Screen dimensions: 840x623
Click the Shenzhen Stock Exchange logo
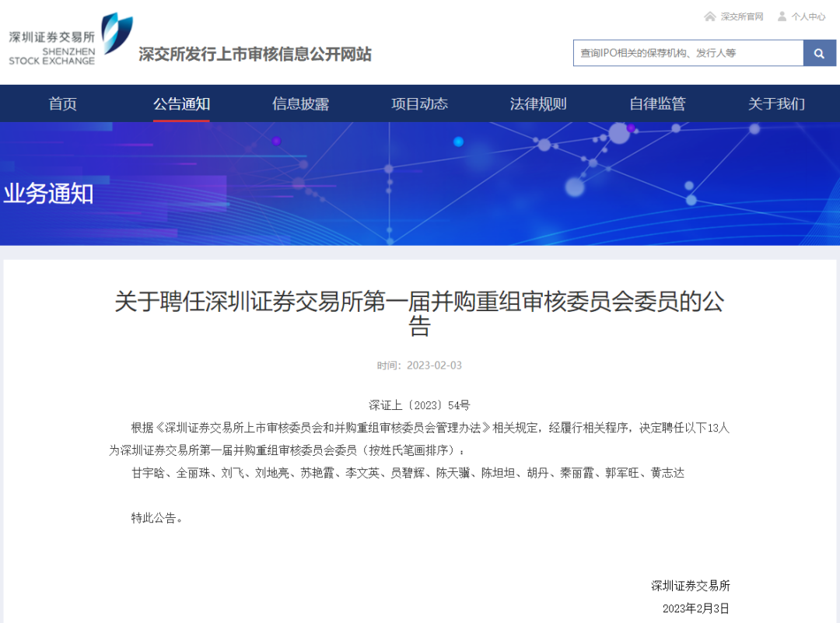(71, 40)
